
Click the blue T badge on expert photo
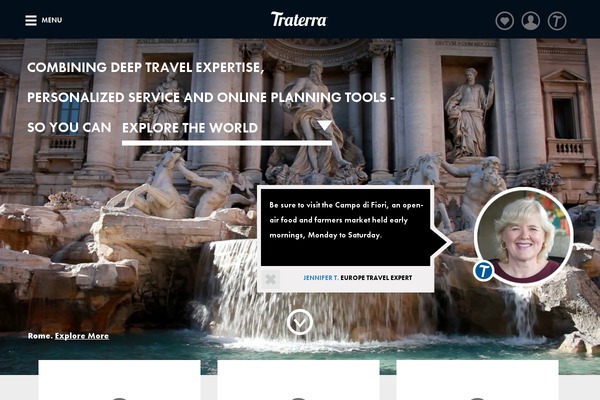(483, 271)
